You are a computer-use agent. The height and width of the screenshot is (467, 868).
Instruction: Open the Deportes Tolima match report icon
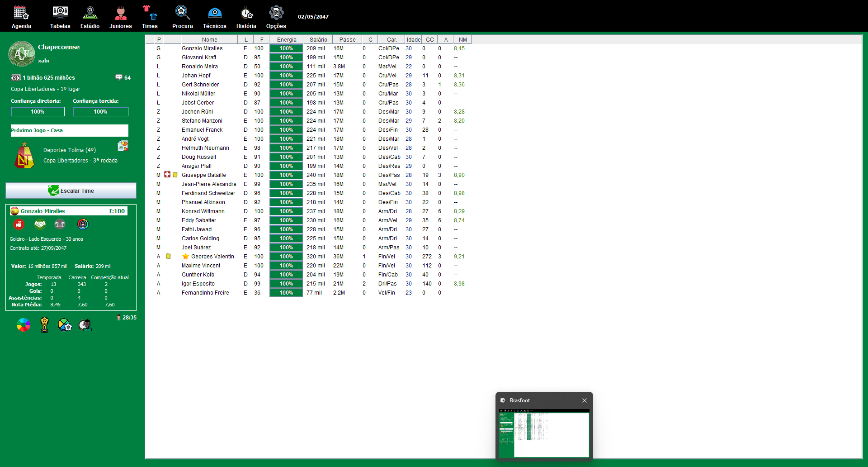click(123, 146)
